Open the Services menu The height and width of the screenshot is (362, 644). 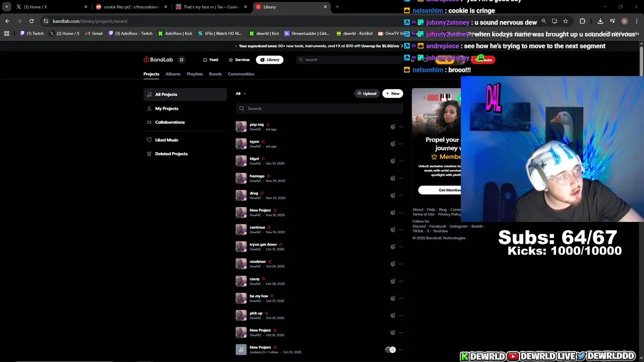[239, 60]
